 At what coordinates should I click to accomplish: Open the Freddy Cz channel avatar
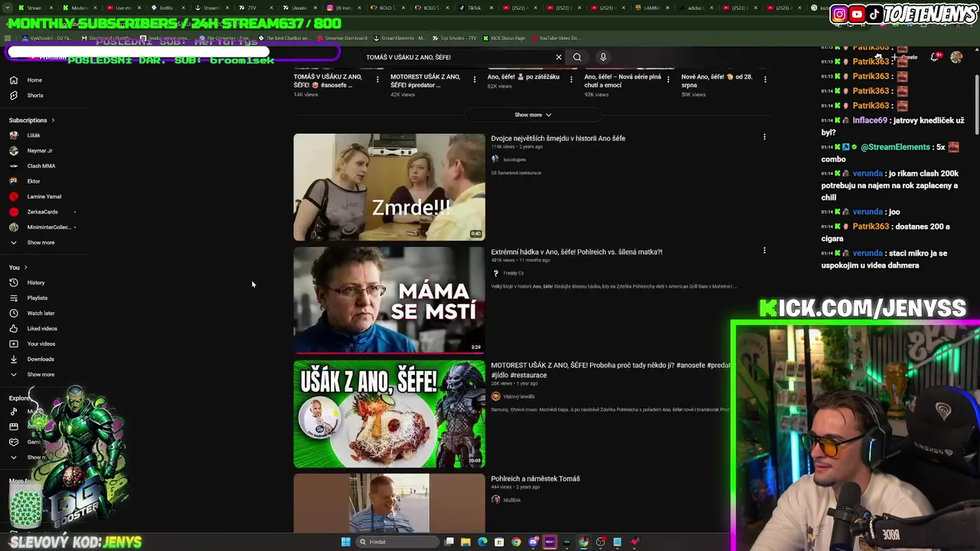(495, 273)
